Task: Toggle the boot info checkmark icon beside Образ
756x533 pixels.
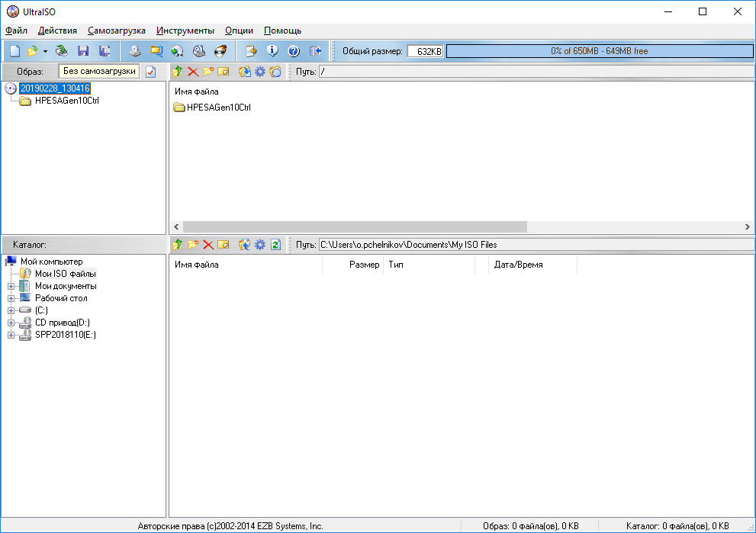Action: [x=150, y=72]
